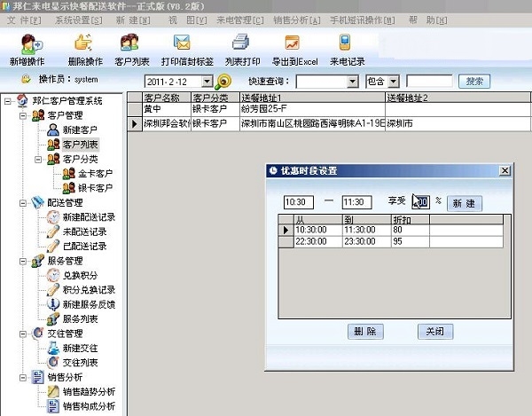Collapse the 客户分类 tree node
The height and width of the screenshot is (416, 532).
(38, 159)
